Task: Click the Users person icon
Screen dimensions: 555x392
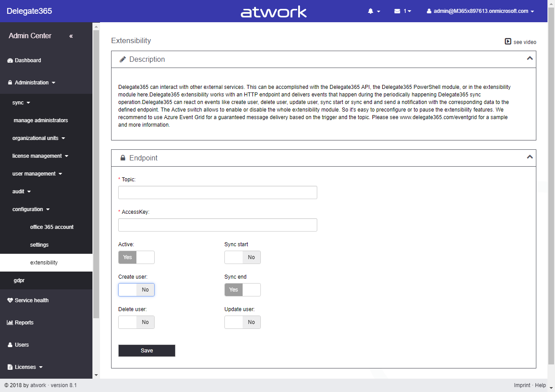Action: point(10,345)
